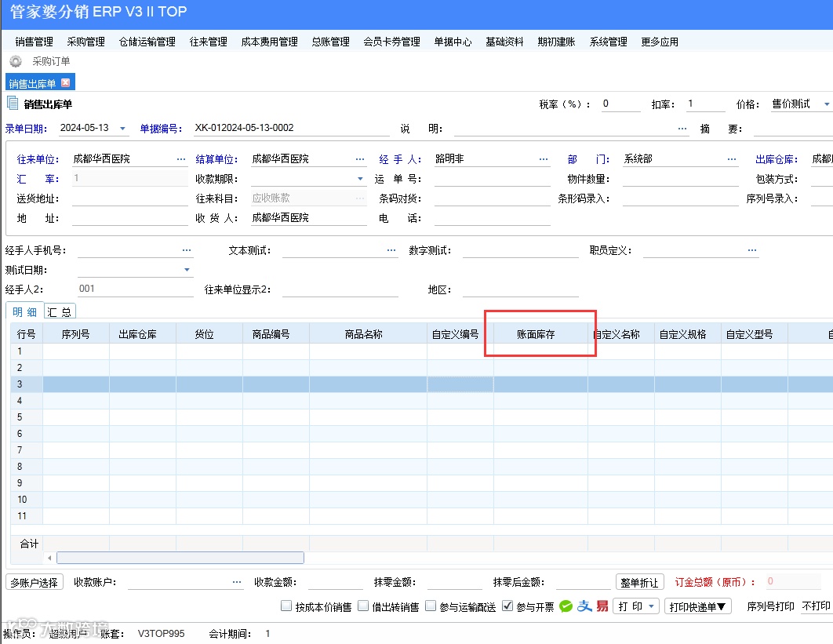The width and height of the screenshot is (833, 644).
Task: Uncheck 参与开票 checkbox
Action: click(507, 606)
